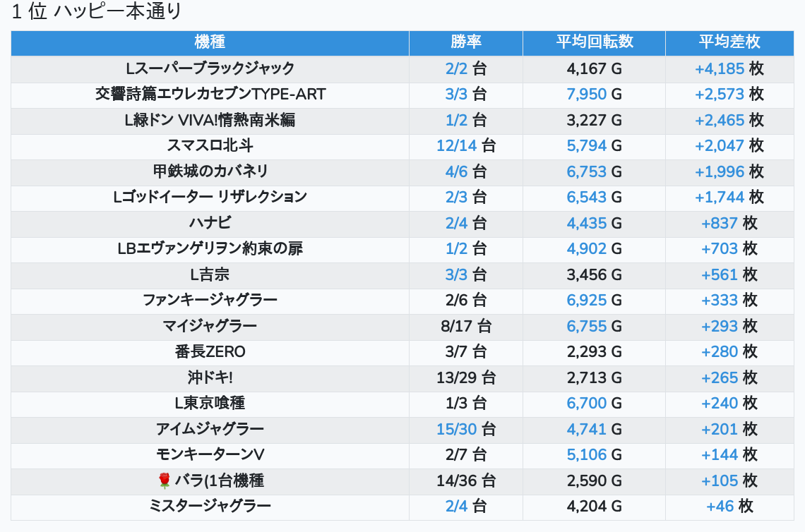
Task: Click win rate 12/14 台
Action: (466, 145)
